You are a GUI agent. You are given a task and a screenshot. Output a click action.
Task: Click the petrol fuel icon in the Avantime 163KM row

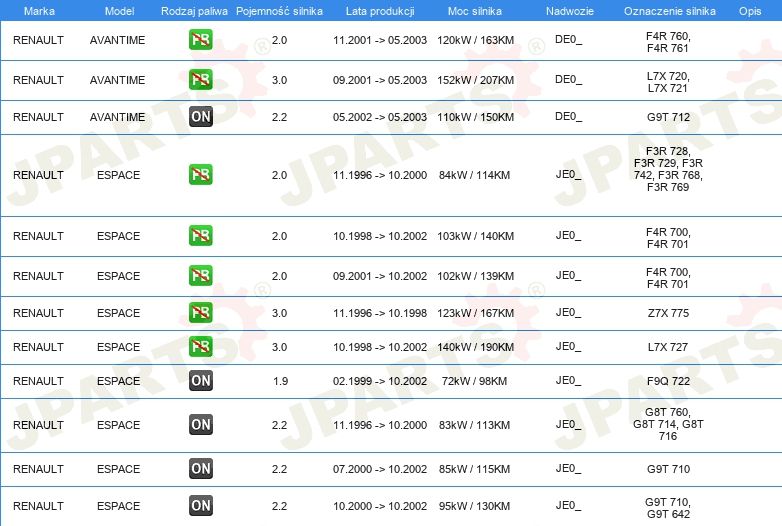(201, 39)
